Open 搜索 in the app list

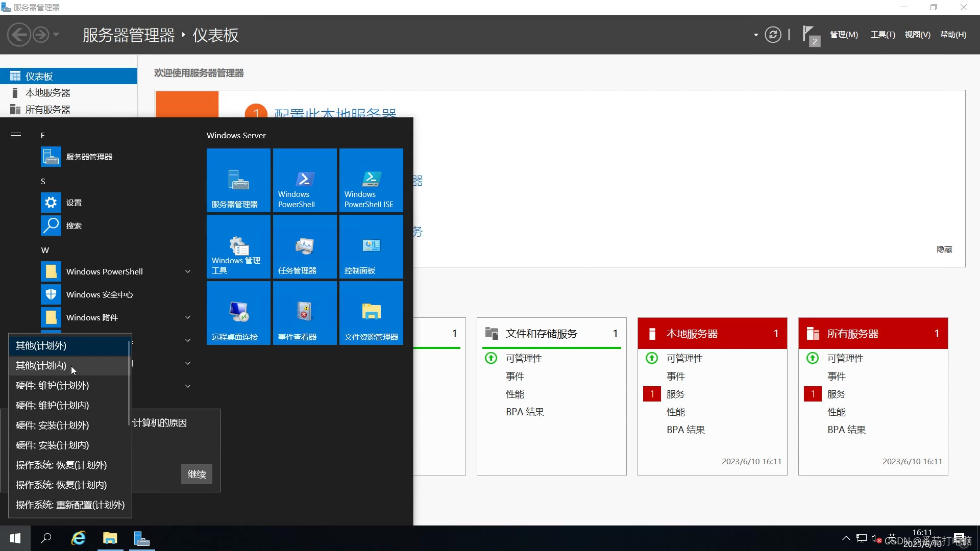click(117, 226)
